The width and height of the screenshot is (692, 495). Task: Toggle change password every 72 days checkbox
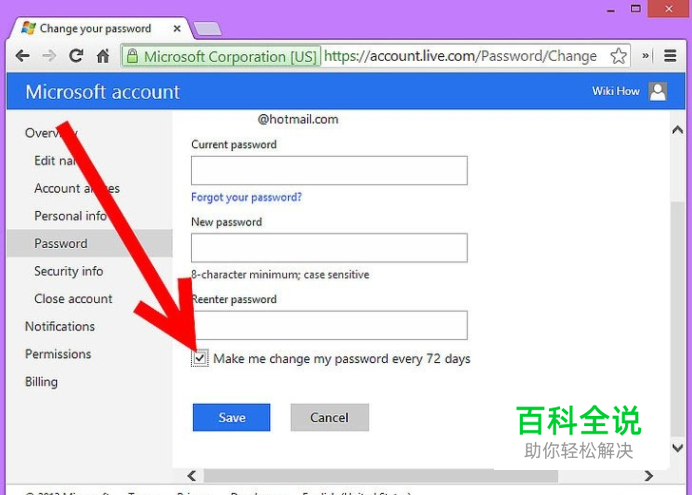click(200, 358)
